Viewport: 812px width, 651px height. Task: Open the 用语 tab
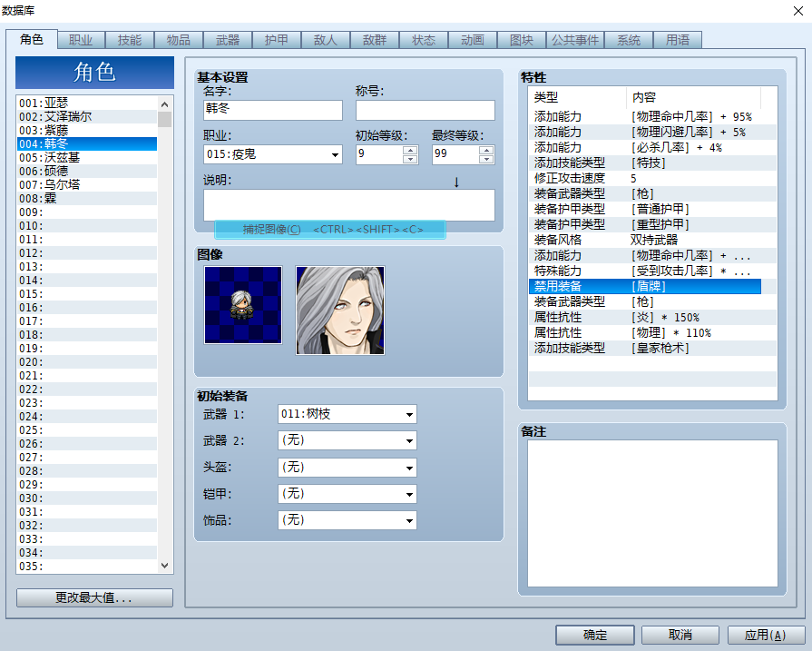pyautogui.click(x=678, y=41)
